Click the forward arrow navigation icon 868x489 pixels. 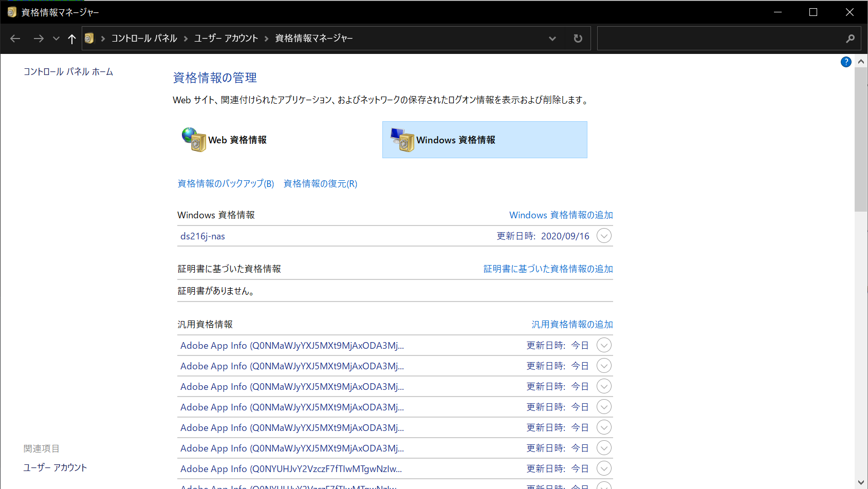(39, 38)
